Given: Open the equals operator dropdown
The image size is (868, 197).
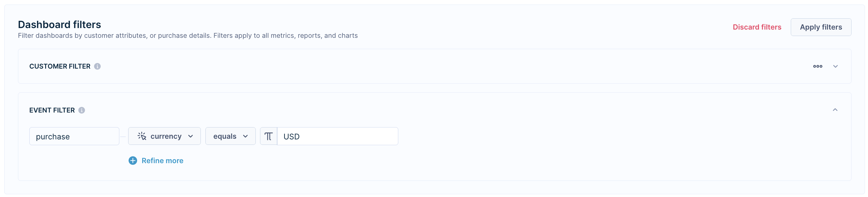Looking at the screenshot, I should coord(230,136).
